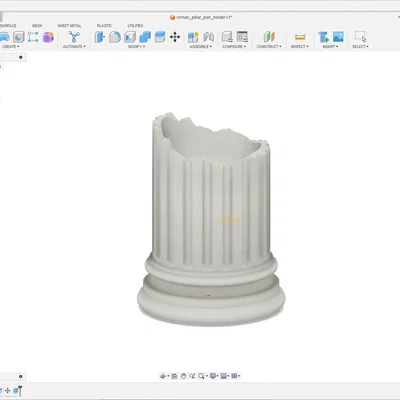The image size is (400, 400).
Task: Click the Insert Derive icon
Action: (x=323, y=37)
